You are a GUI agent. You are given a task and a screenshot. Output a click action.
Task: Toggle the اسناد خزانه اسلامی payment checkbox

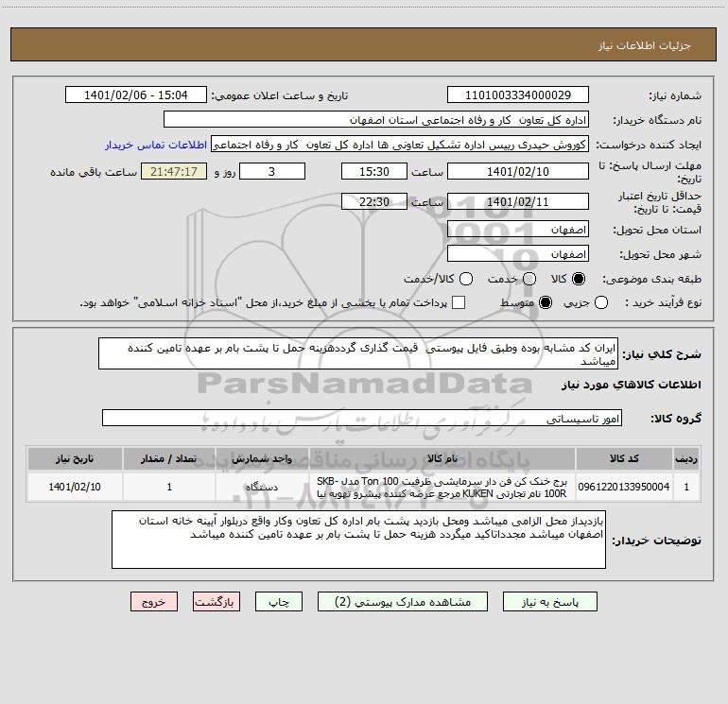pyautogui.click(x=459, y=302)
